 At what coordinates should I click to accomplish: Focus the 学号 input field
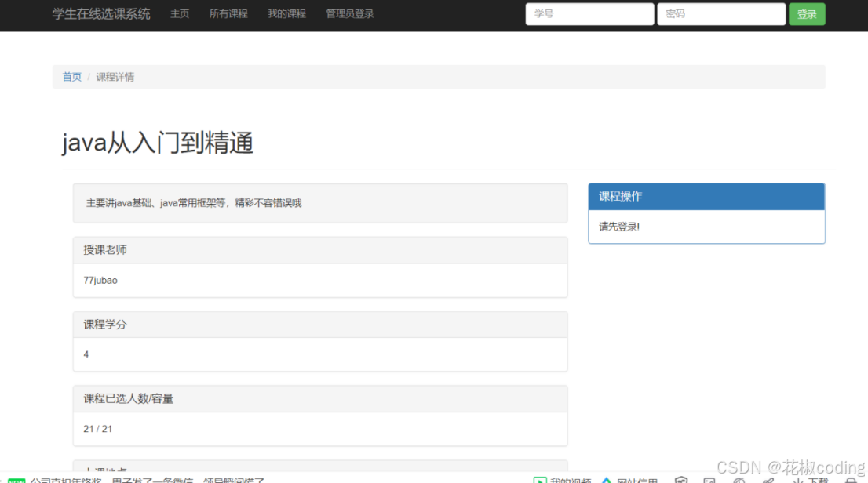coord(589,14)
